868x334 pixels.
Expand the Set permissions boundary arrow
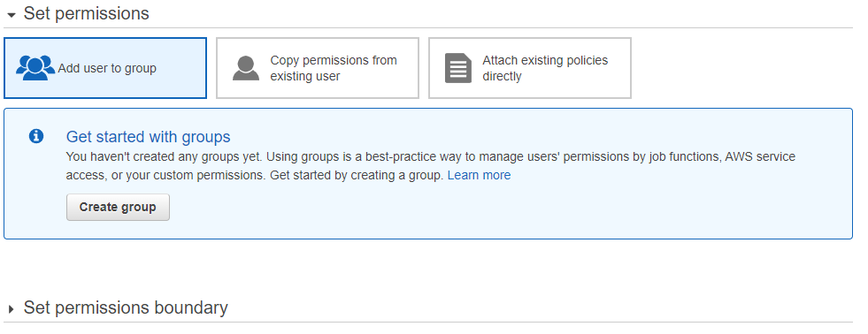12,309
